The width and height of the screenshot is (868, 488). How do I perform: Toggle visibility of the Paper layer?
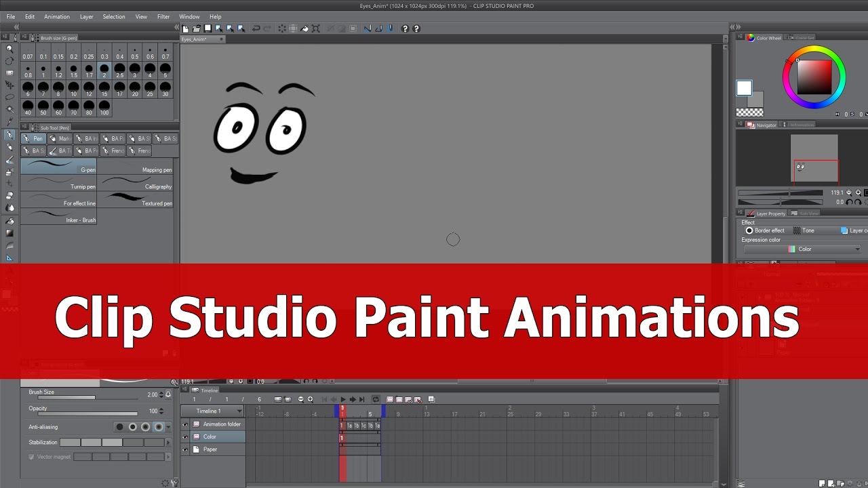pos(185,449)
